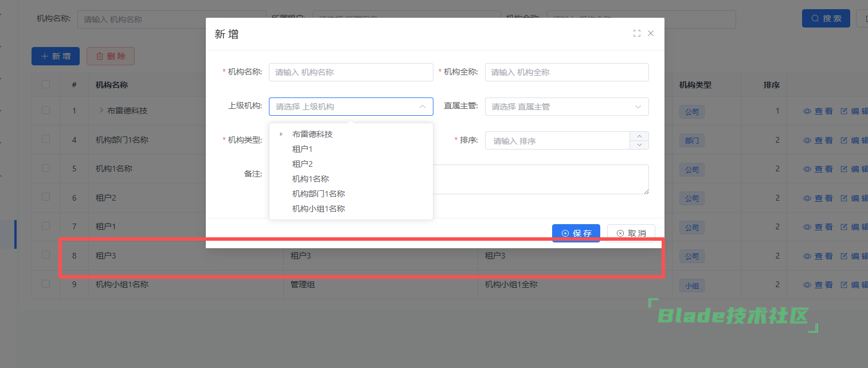Click the 部门 tag in row 4
Image resolution: width=868 pixels, height=368 pixels.
click(692, 140)
